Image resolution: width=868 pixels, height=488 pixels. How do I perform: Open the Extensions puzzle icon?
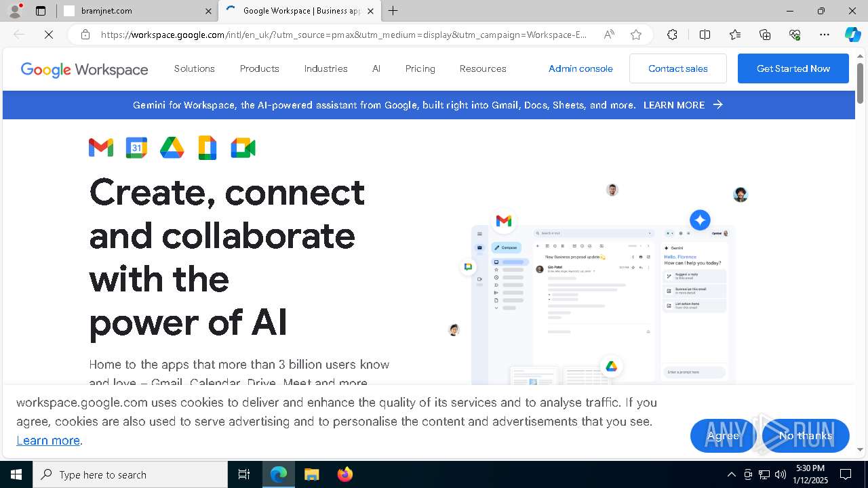[x=672, y=35]
